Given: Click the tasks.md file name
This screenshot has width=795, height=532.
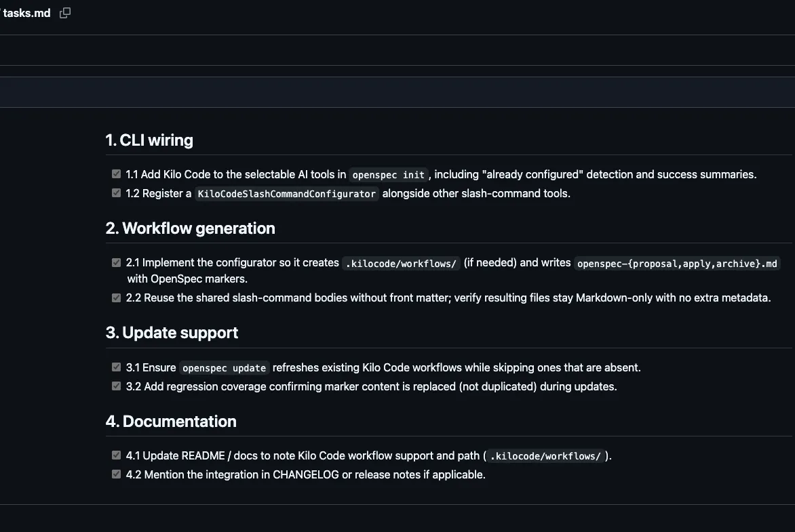Looking at the screenshot, I should tap(26, 13).
